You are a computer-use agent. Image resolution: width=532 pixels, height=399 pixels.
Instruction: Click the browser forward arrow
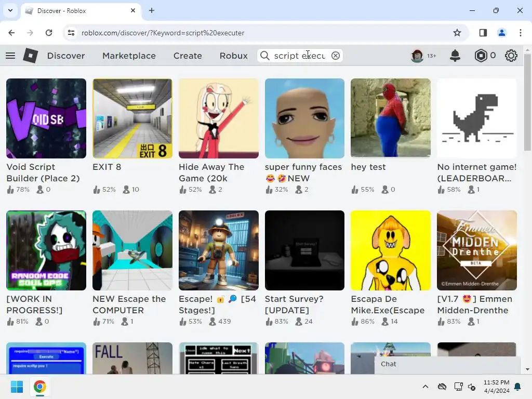tap(30, 33)
